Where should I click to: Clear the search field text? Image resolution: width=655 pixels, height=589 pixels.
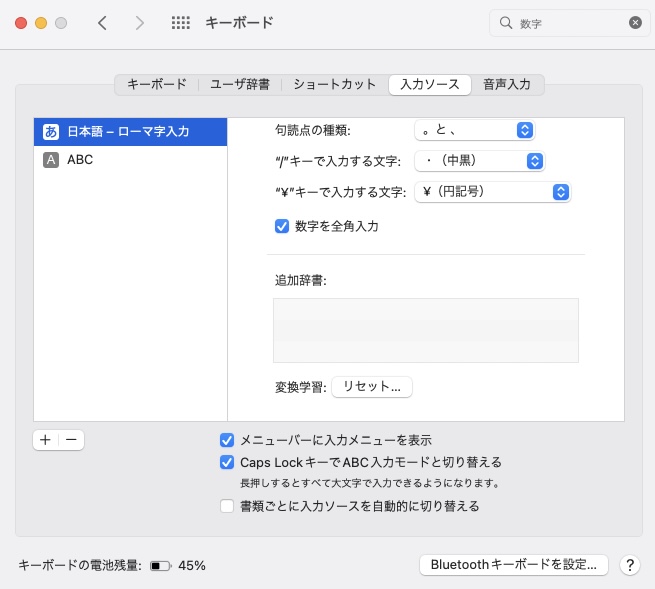pyautogui.click(x=635, y=22)
